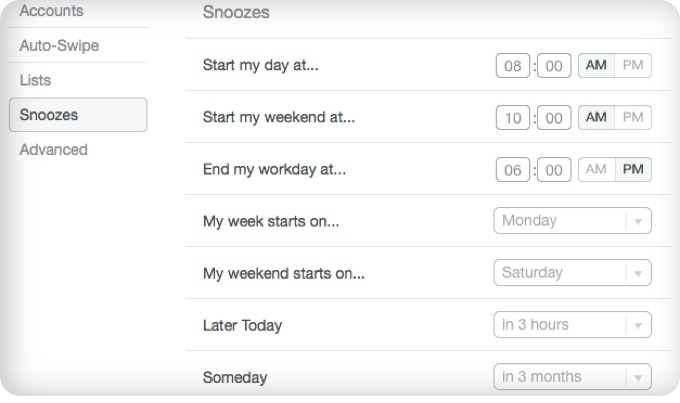Set Start my day to PM
Viewport: 680px width, 403px height.
(633, 66)
